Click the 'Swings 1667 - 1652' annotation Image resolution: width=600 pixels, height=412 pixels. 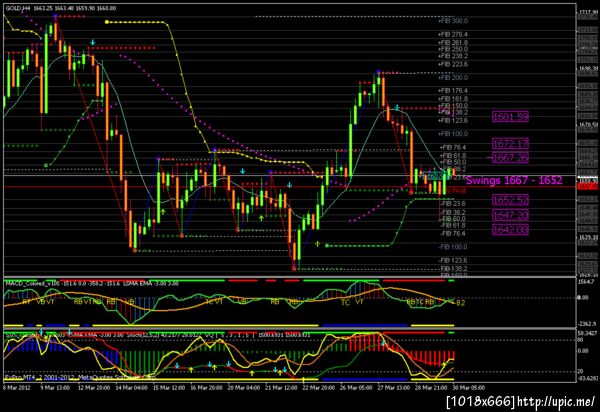514,180
